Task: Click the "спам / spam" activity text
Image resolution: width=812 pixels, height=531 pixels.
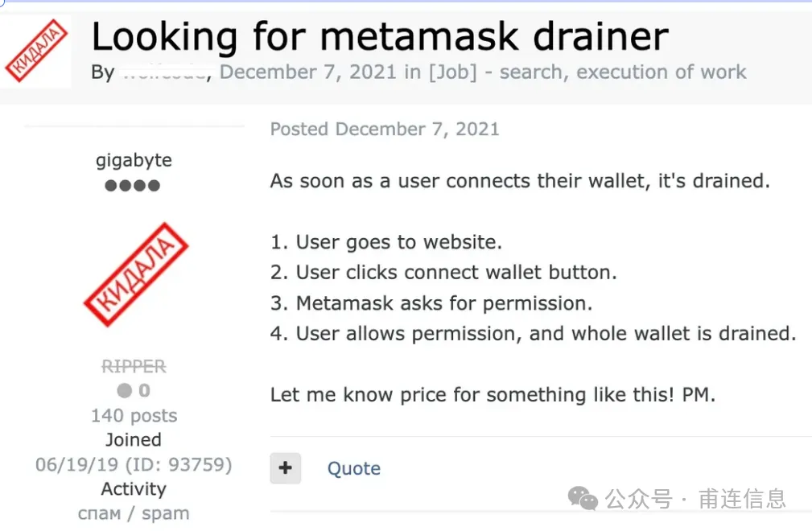Action: (x=134, y=513)
